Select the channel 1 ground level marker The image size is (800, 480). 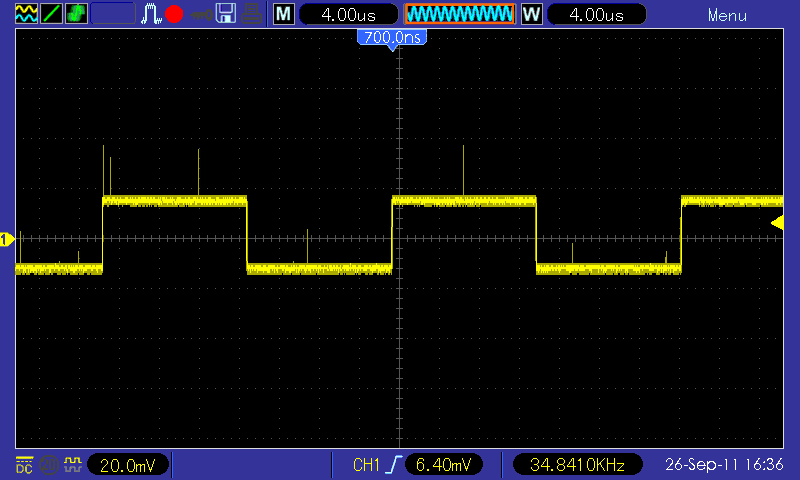pos(7,239)
